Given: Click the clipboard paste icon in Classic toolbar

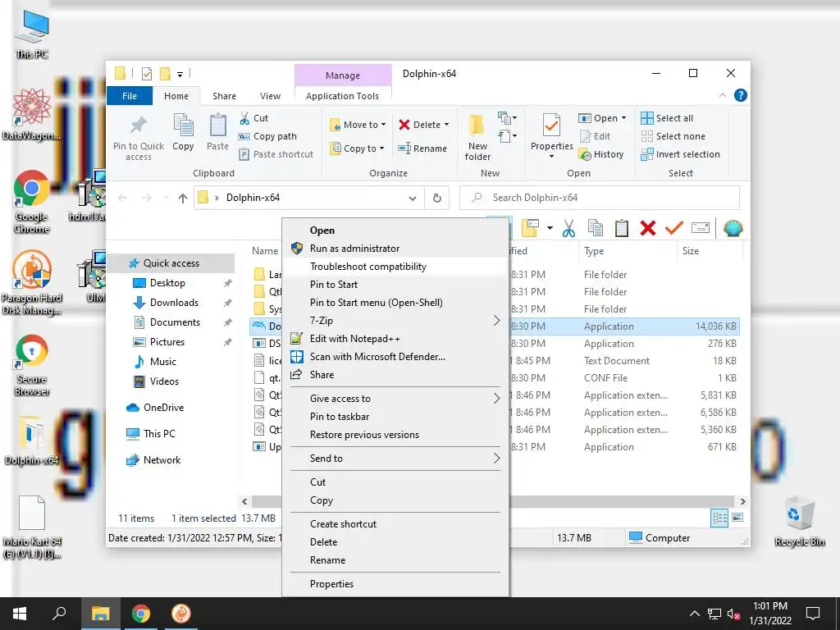Looking at the screenshot, I should [622, 228].
